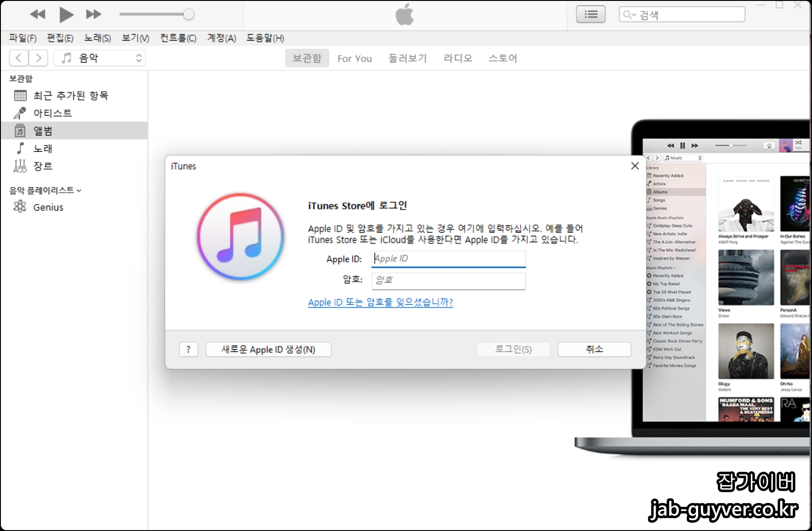
Task: Open the 도움말(H) menu
Action: point(265,38)
